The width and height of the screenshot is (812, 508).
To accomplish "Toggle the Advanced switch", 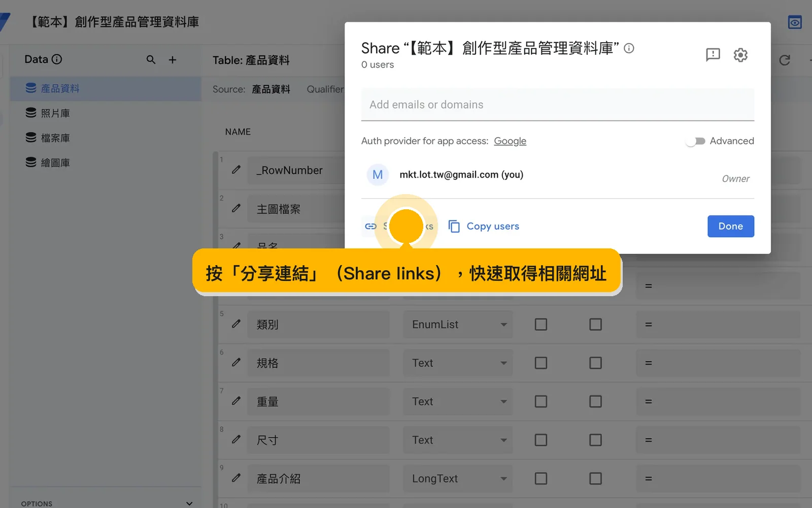I will tap(695, 141).
